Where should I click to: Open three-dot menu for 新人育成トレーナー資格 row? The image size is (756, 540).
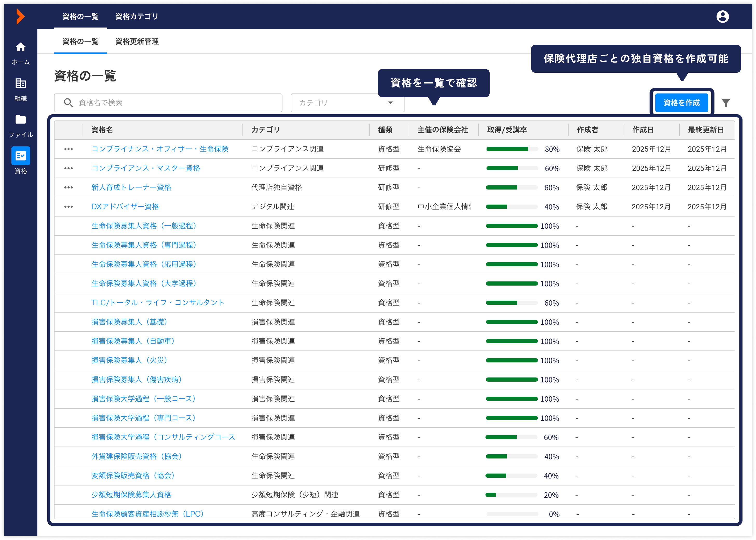point(69,187)
